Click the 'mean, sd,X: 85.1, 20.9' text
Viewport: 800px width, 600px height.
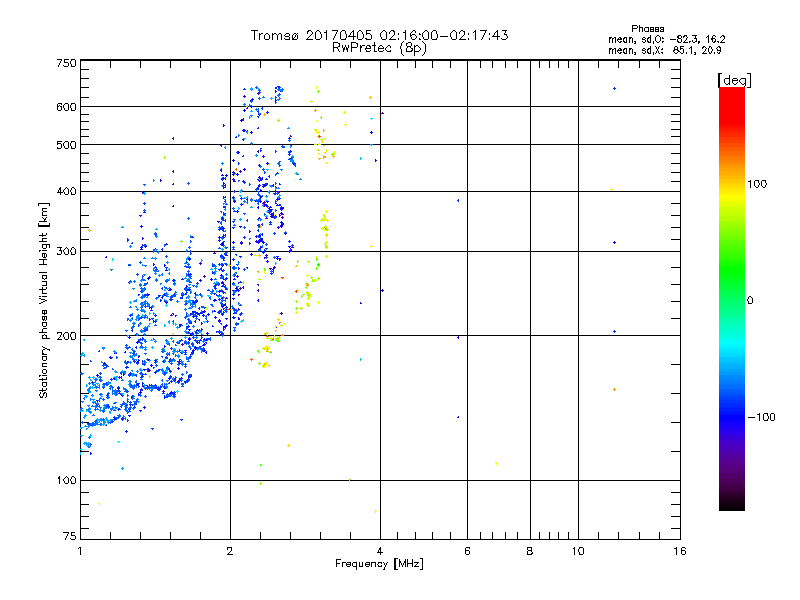click(664, 50)
